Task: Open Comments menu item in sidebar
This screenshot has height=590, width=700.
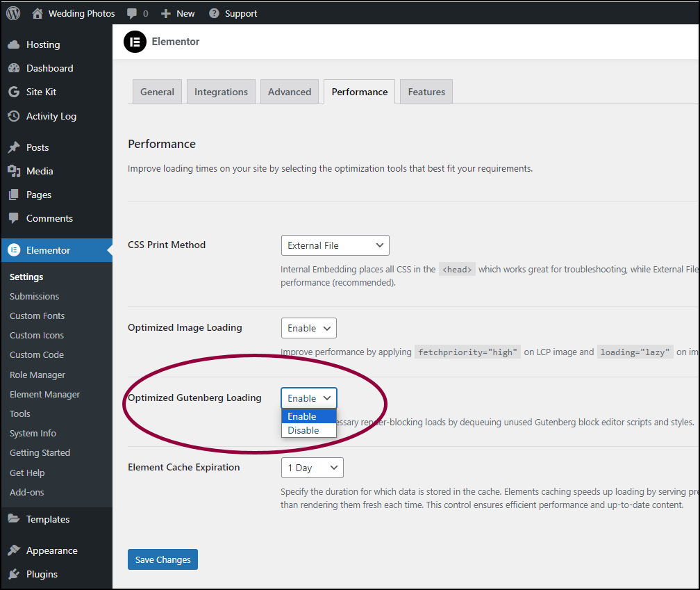Action: point(49,218)
